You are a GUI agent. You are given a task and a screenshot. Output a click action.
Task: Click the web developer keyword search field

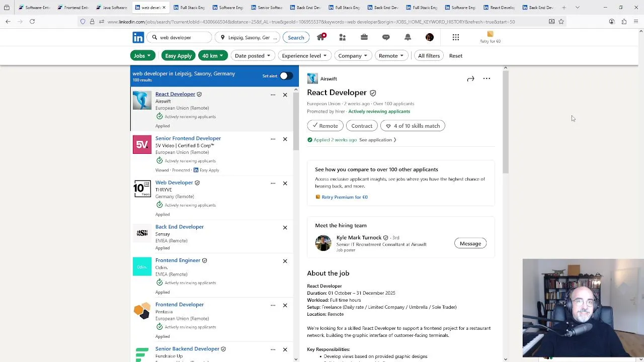coord(179,38)
